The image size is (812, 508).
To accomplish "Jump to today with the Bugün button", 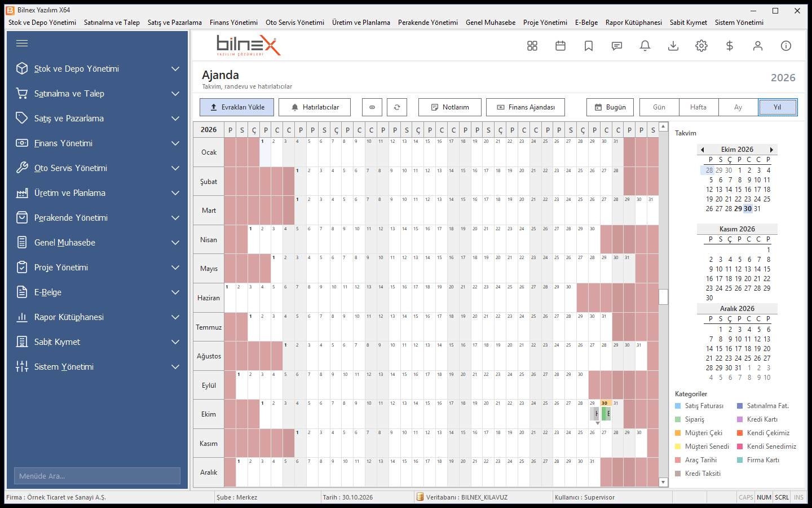I will [x=610, y=107].
